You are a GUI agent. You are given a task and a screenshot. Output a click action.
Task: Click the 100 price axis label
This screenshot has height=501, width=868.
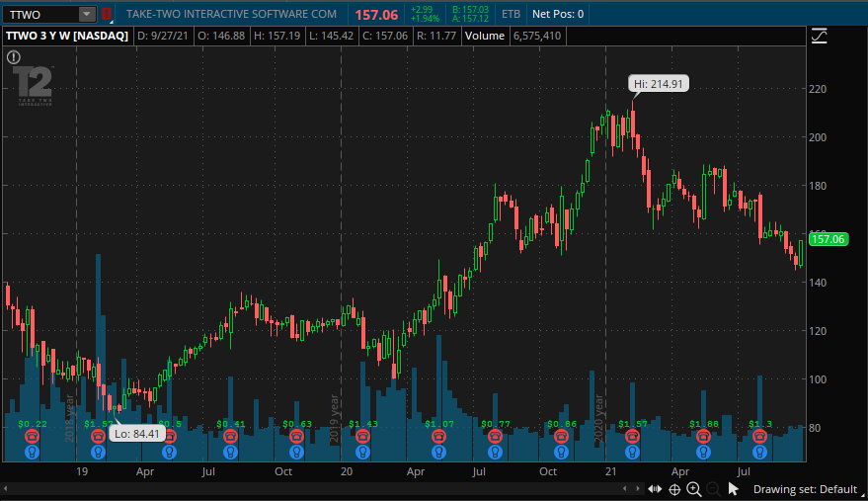click(818, 379)
